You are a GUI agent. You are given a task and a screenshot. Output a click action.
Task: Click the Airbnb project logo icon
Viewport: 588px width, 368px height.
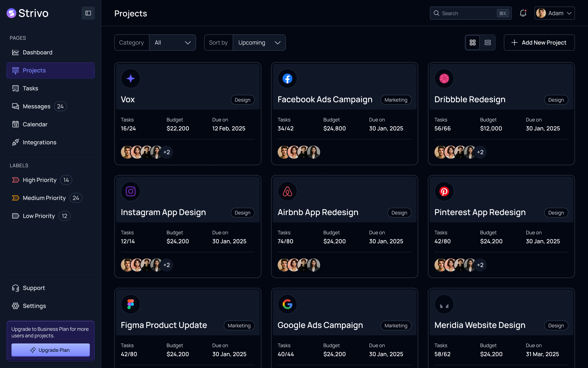coord(287,191)
